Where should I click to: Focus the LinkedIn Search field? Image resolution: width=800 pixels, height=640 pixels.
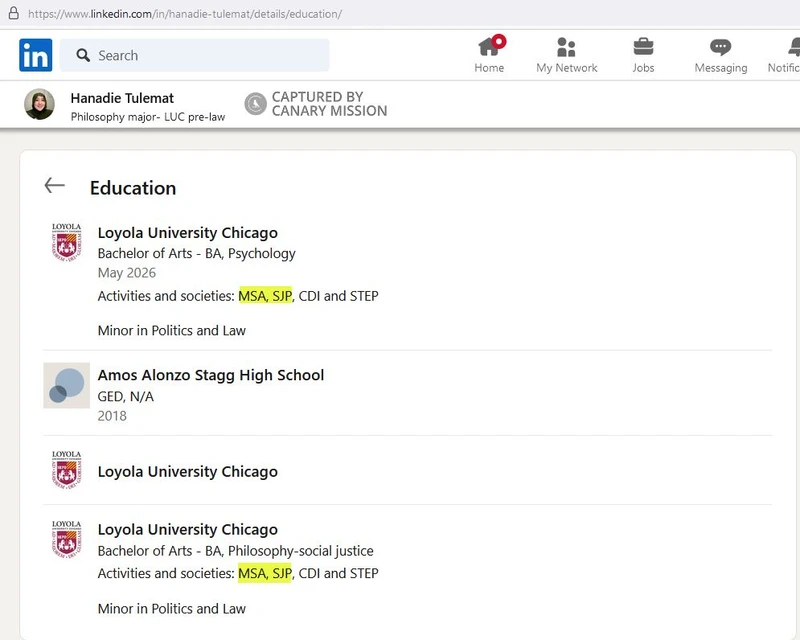click(194, 55)
